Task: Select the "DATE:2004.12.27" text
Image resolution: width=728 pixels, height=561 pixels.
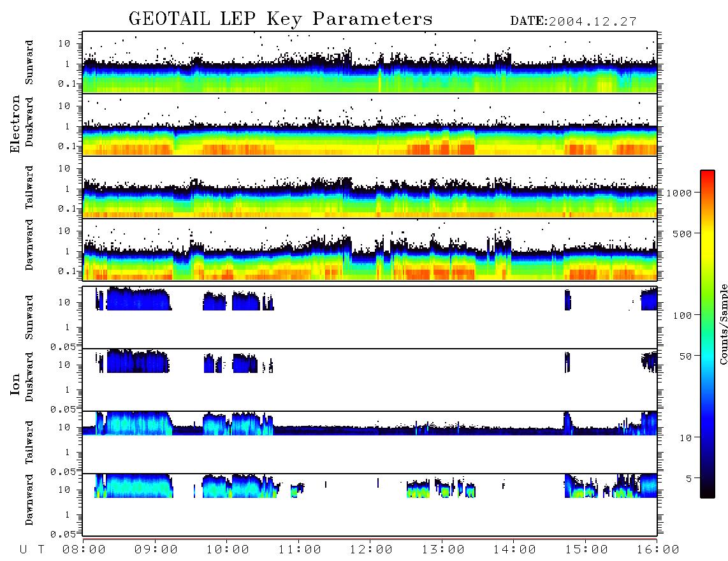Action: tap(573, 22)
